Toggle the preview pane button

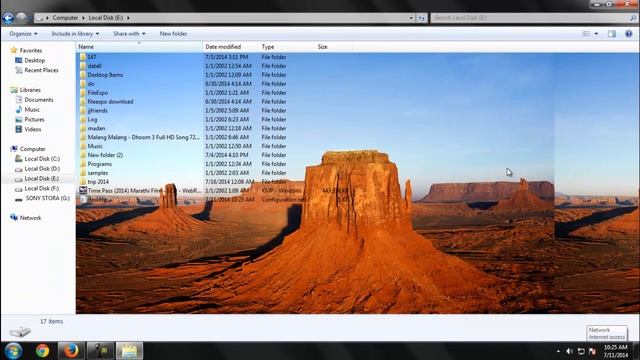point(611,34)
